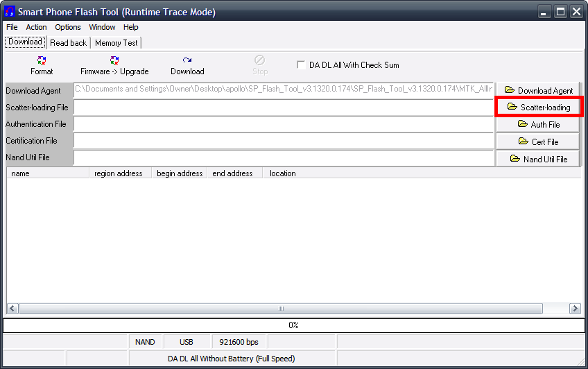This screenshot has width=588, height=369.
Task: Open the Scatter-loading file browser
Action: 539,107
